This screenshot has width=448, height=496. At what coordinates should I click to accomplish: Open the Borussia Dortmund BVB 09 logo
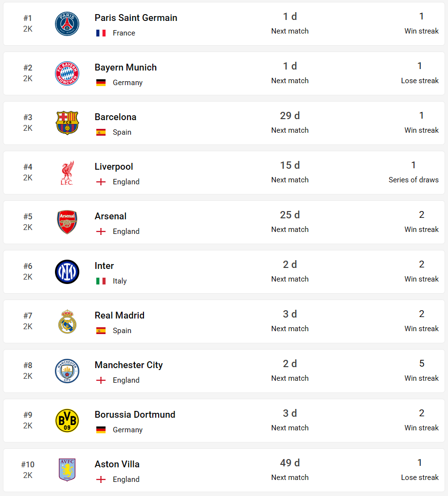click(x=67, y=421)
